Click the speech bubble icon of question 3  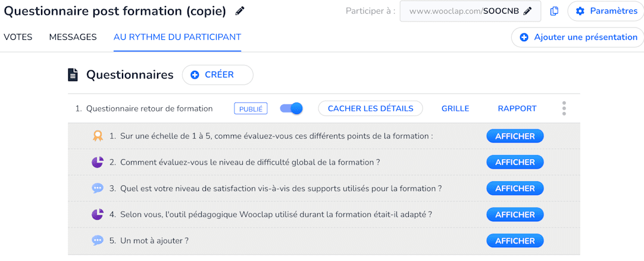[x=98, y=188]
